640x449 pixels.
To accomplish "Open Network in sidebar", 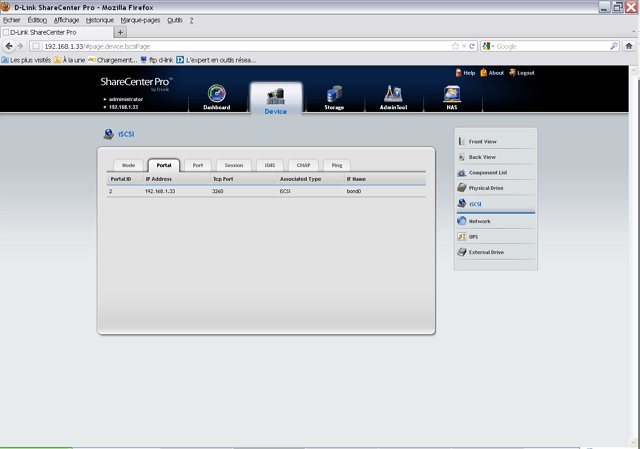I will [496, 221].
